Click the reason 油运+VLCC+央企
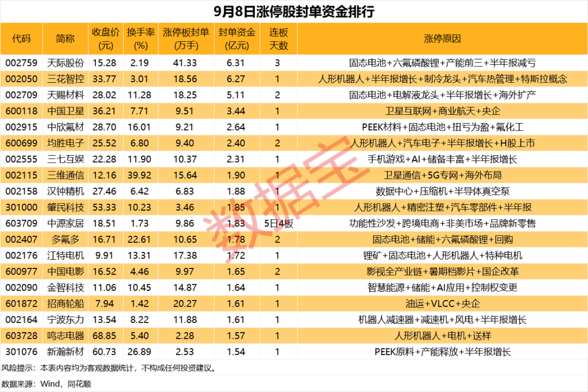This screenshot has height=392, width=588. 442,303
